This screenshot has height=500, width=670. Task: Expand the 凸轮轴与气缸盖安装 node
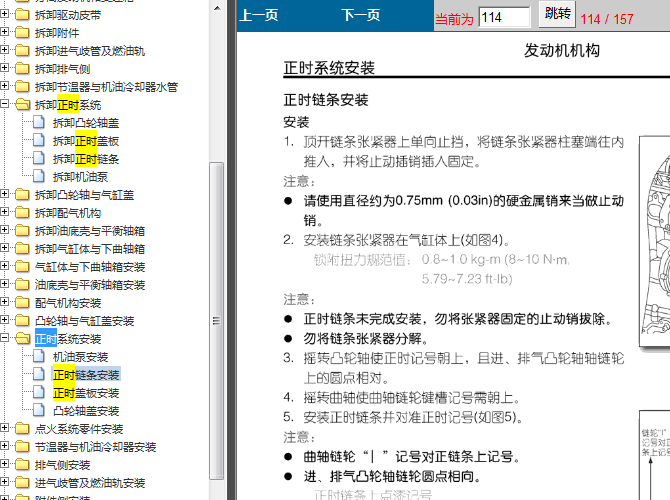(x=4, y=319)
